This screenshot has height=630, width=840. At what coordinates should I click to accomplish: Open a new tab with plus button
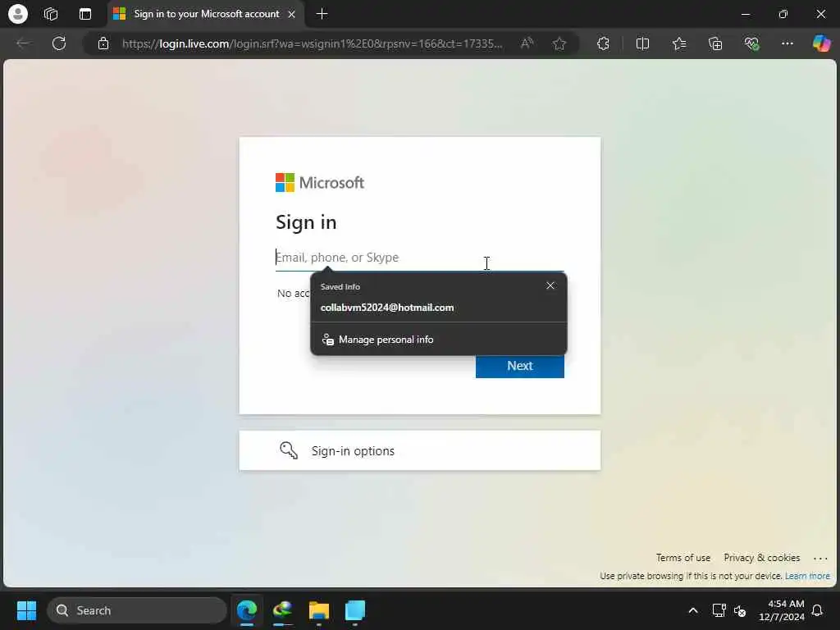(322, 14)
